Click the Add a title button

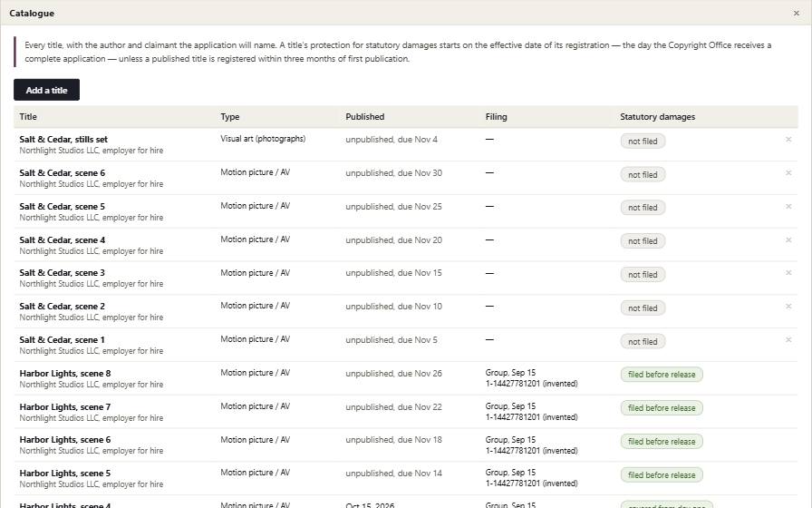(x=46, y=90)
